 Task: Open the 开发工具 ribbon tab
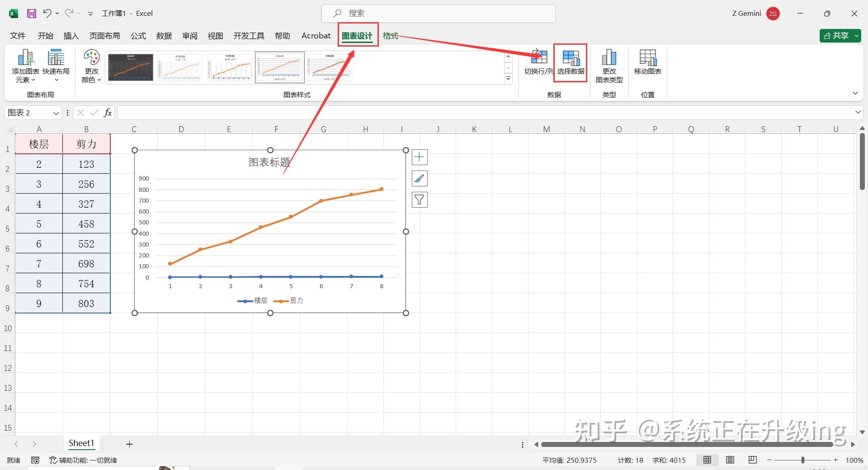[x=248, y=36]
